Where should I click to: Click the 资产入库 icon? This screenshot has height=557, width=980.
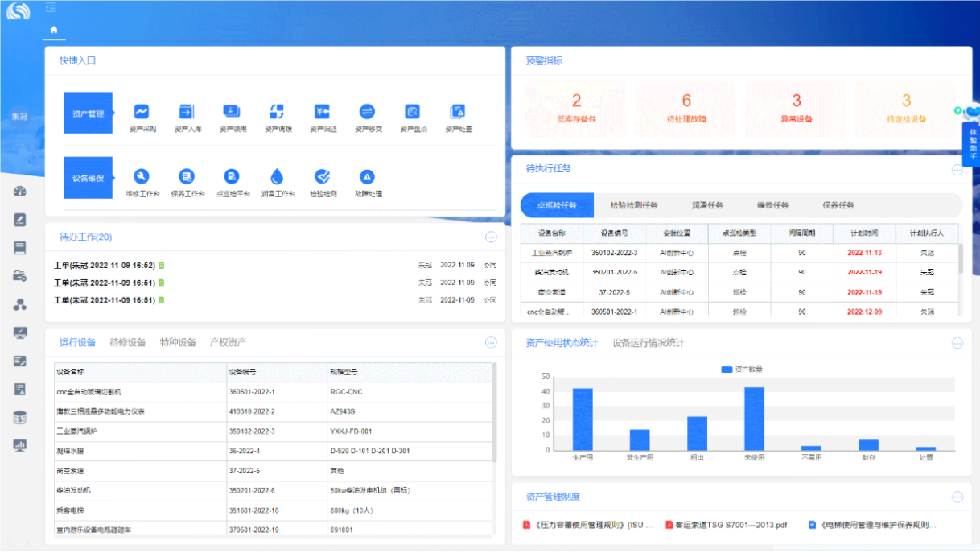tap(187, 112)
